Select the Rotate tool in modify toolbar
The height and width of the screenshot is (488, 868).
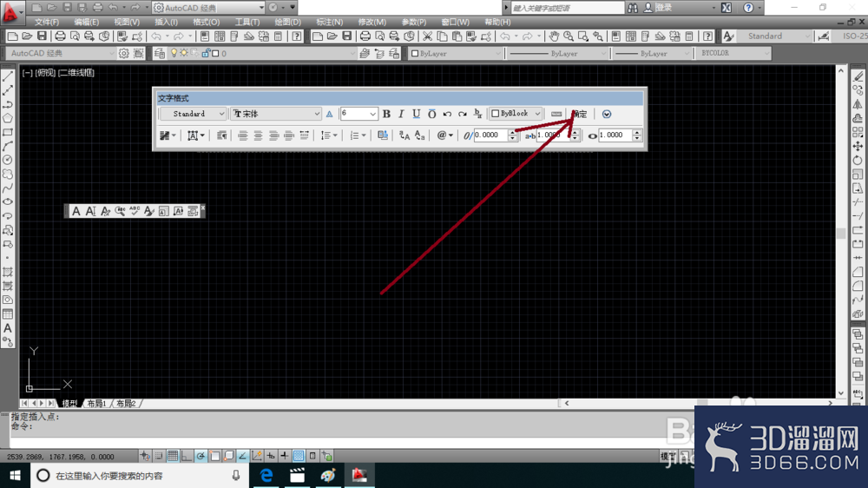858,160
